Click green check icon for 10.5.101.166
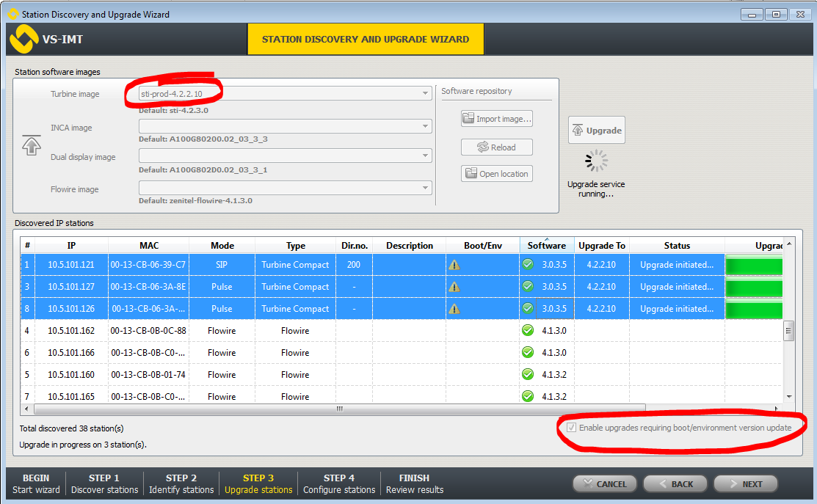This screenshot has height=504, width=817. pos(527,353)
